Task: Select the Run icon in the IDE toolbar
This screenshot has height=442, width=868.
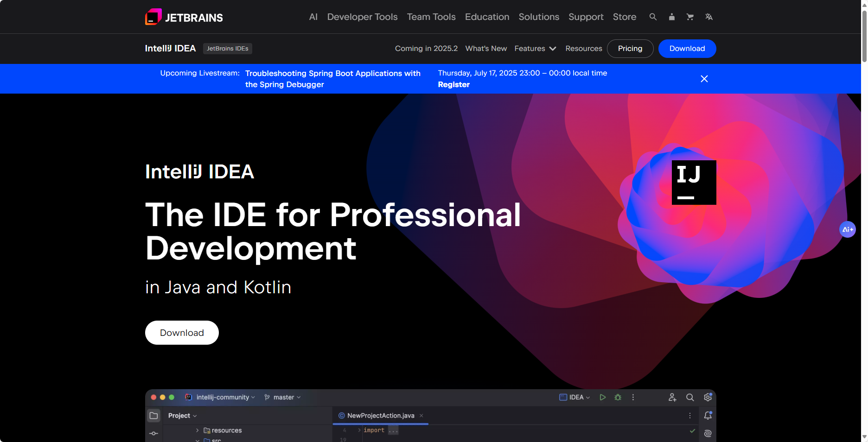Action: pyautogui.click(x=603, y=397)
